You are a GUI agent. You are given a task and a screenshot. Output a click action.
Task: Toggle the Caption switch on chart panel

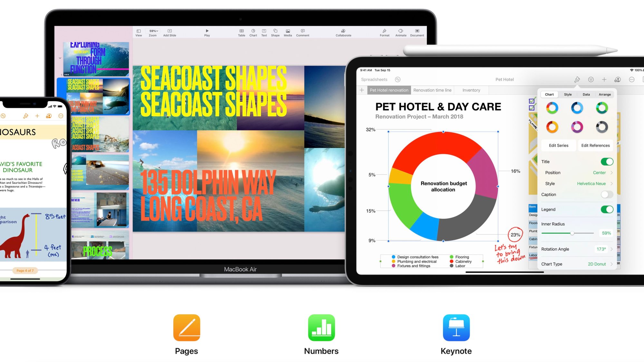[x=606, y=194]
